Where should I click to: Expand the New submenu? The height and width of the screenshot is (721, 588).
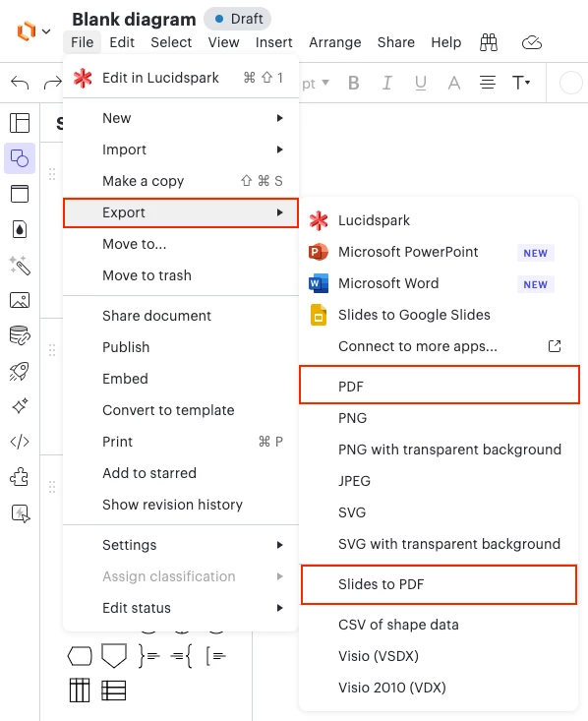point(181,118)
